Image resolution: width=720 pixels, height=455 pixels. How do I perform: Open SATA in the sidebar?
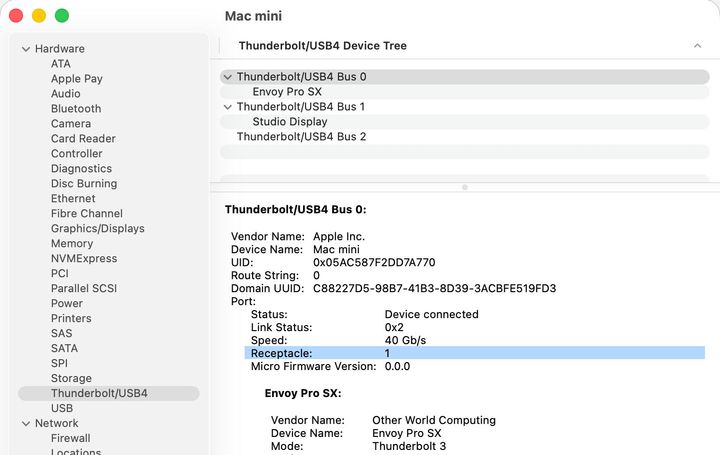[x=64, y=348]
